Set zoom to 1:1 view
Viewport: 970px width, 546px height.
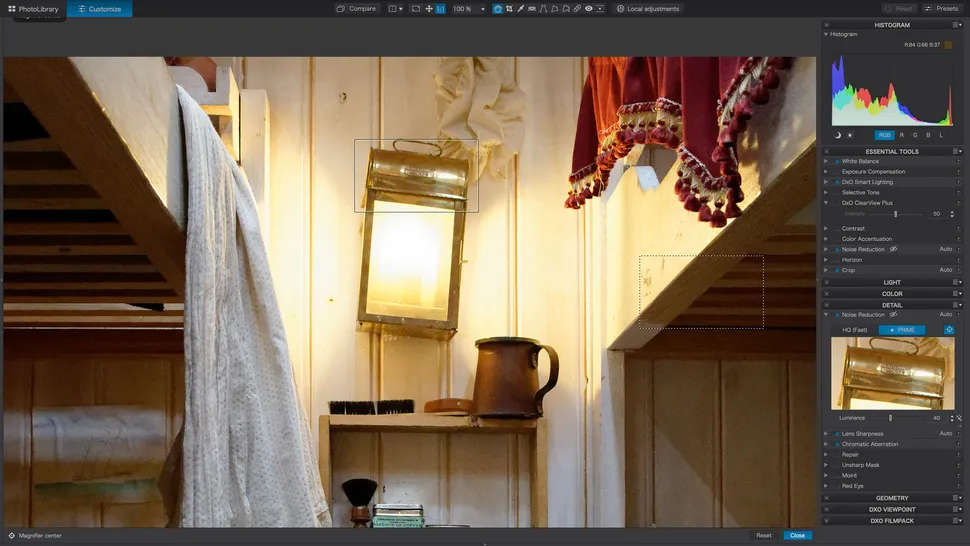[x=441, y=9]
